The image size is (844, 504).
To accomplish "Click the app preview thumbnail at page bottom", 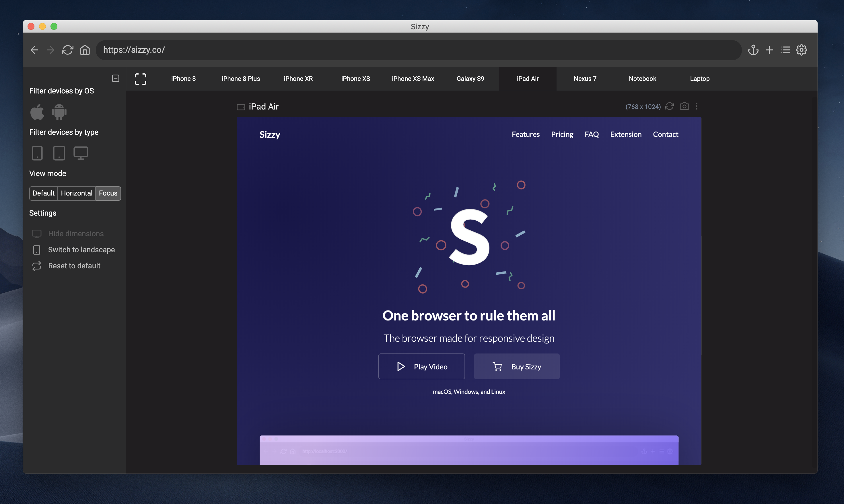I will (469, 450).
